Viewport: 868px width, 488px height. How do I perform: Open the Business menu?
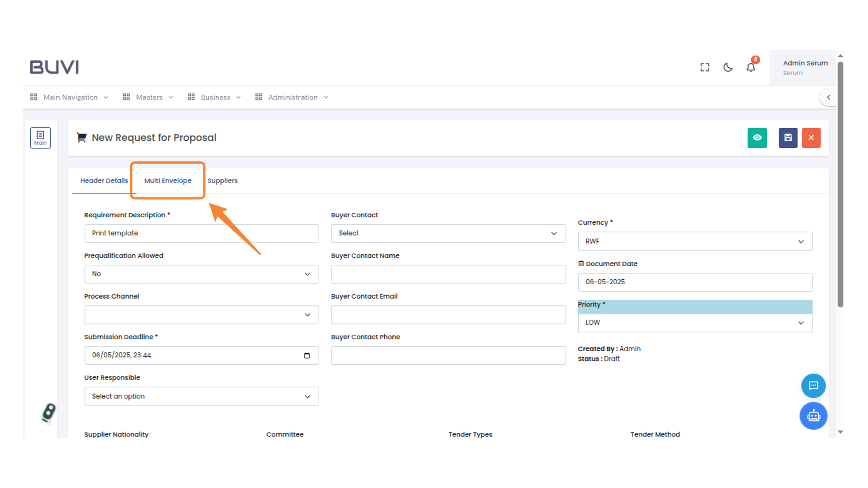tap(215, 97)
